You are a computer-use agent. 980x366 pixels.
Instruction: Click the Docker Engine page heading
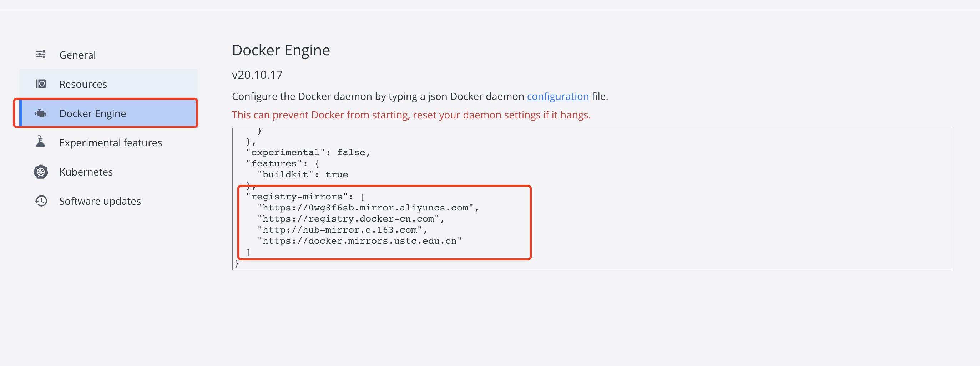(281, 50)
